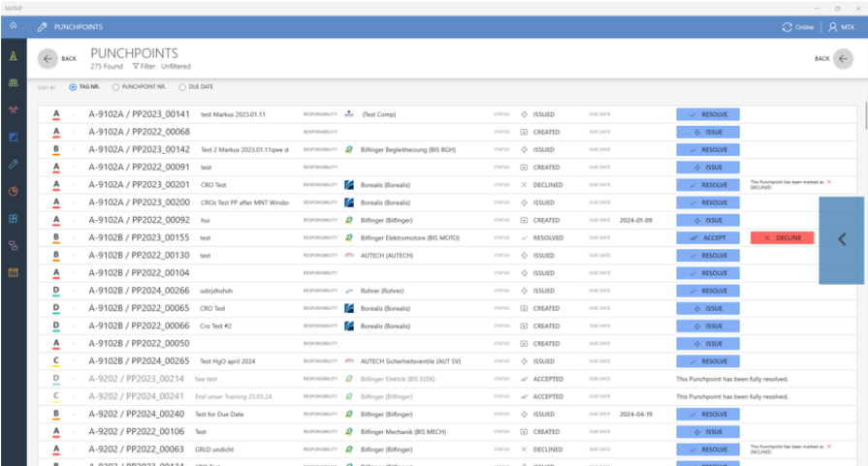Click the red Decline button
The image size is (868, 466).
click(x=782, y=237)
